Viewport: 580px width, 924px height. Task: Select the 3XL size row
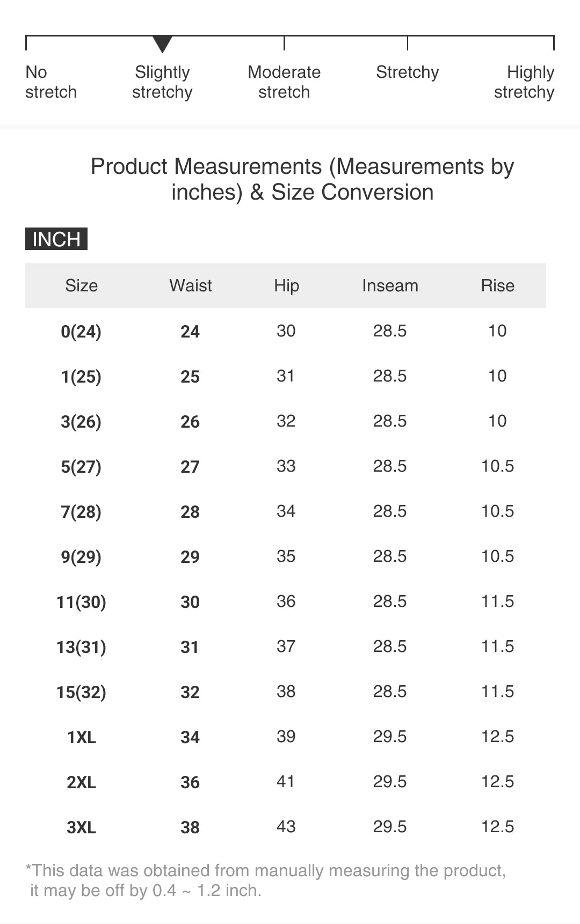[x=81, y=827]
